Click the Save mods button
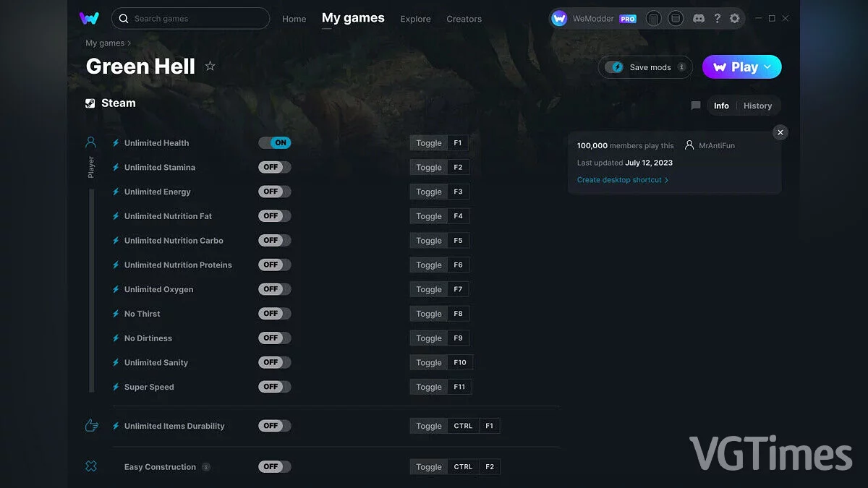This screenshot has height=488, width=868. [x=644, y=67]
